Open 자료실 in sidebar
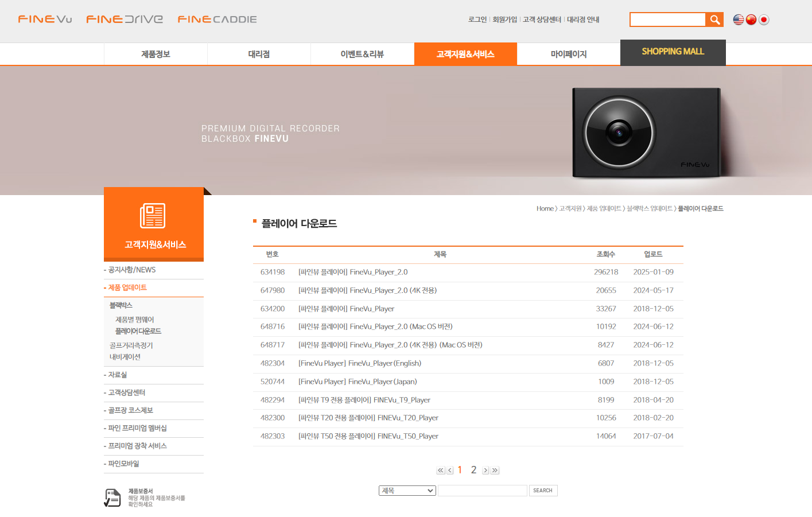Screen dimensions: 812x517 click(x=118, y=375)
